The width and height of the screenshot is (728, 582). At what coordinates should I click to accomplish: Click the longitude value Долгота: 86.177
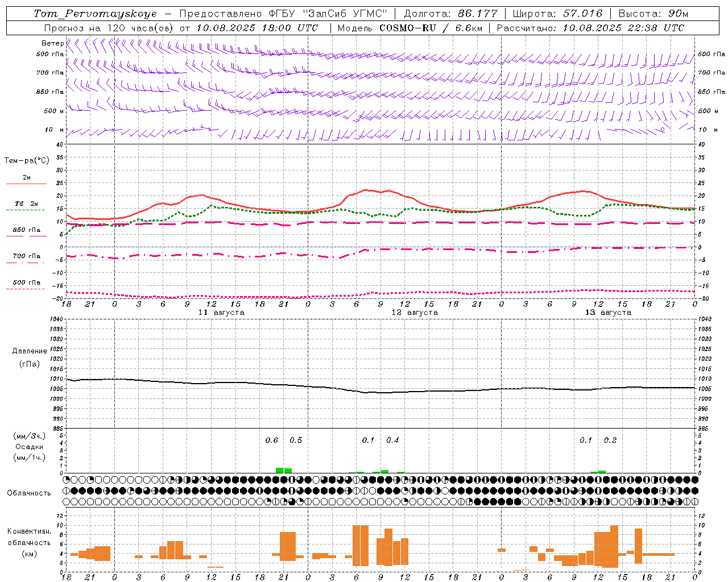pos(450,14)
